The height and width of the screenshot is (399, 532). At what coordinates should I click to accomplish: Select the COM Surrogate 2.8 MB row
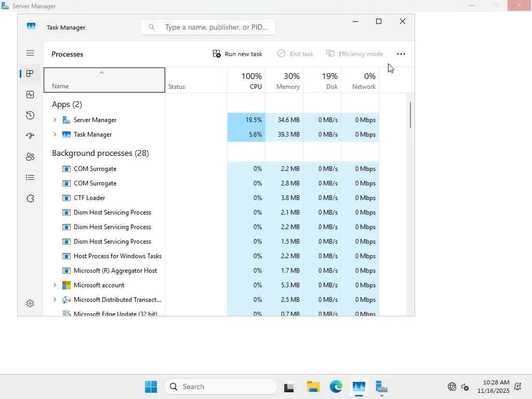[x=211, y=183]
